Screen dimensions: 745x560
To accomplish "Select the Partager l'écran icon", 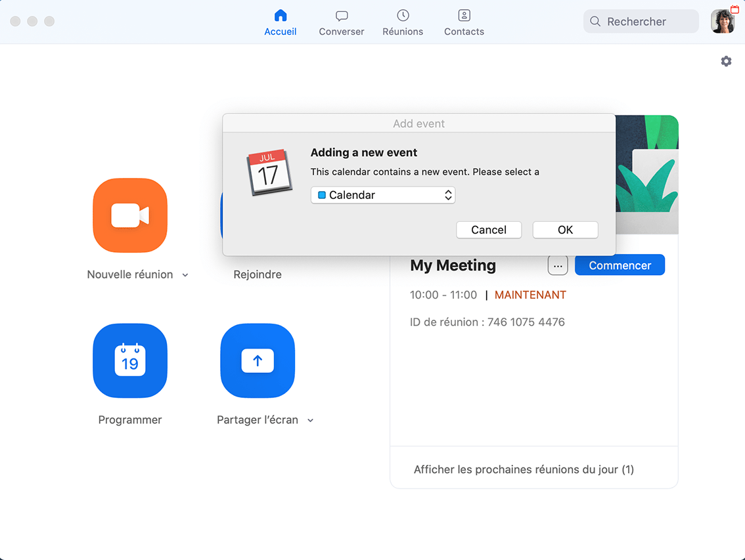I will 257,360.
